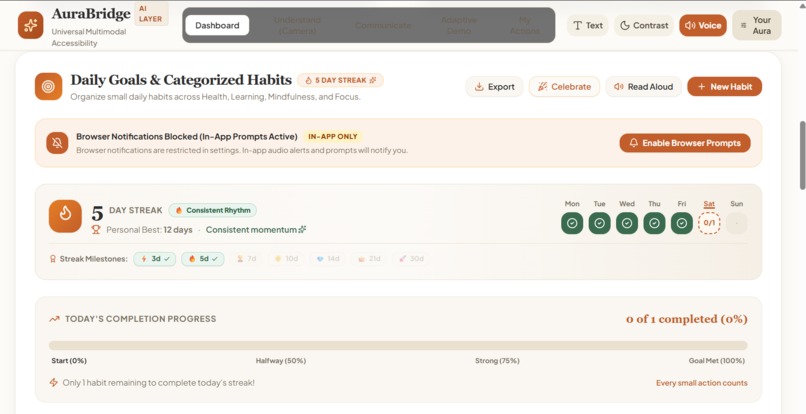Image resolution: width=806 pixels, height=414 pixels.
Task: Click the underlined Sat day label
Action: tap(709, 204)
